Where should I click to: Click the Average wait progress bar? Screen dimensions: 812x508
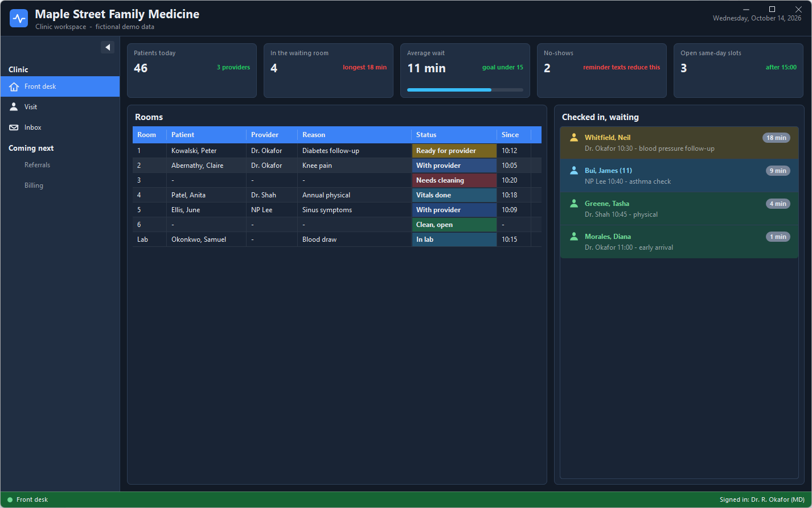coord(465,90)
